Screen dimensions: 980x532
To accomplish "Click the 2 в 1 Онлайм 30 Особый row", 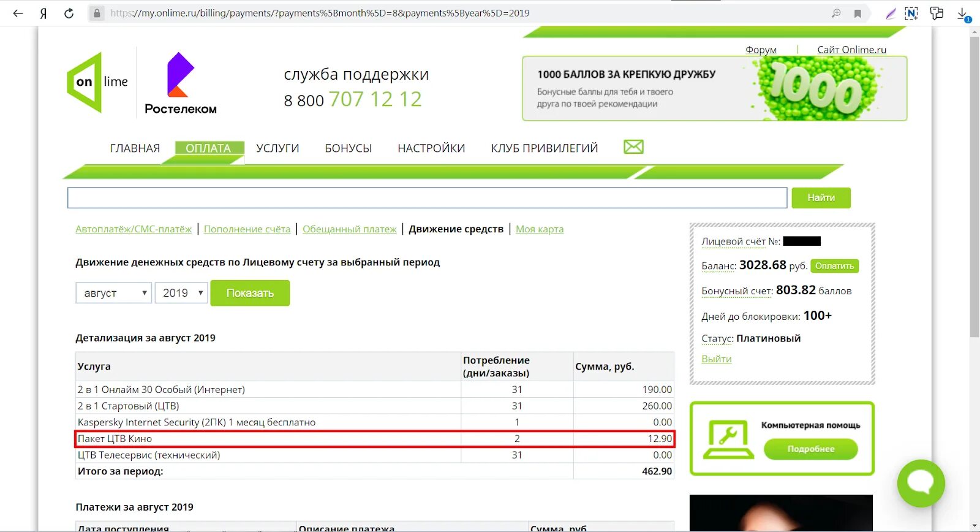I will pos(375,390).
